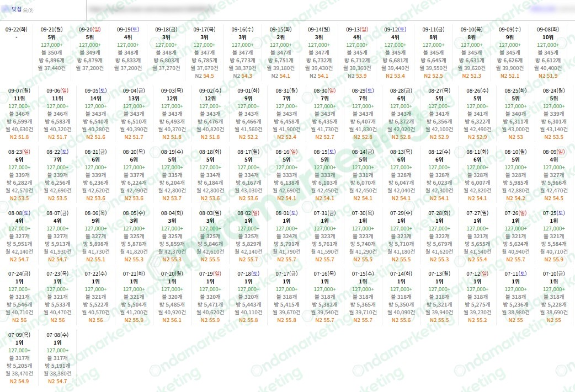This screenshot has width=575, height=392.
Task: Click the 09-19(토) date label
Action: click(x=128, y=29)
